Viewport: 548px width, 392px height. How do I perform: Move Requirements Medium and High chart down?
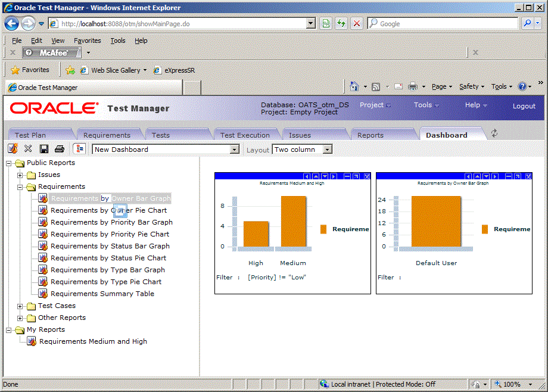tap(325, 176)
